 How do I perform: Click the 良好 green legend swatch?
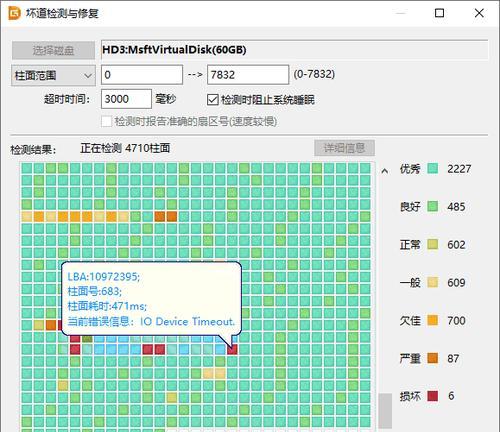(x=433, y=207)
